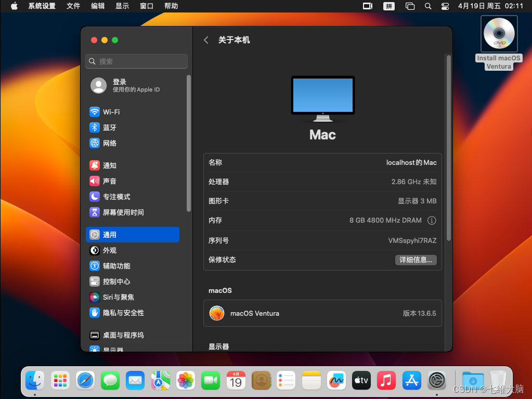The image size is (532, 399).
Task: Click the search field in sidebar
Action: [136, 61]
